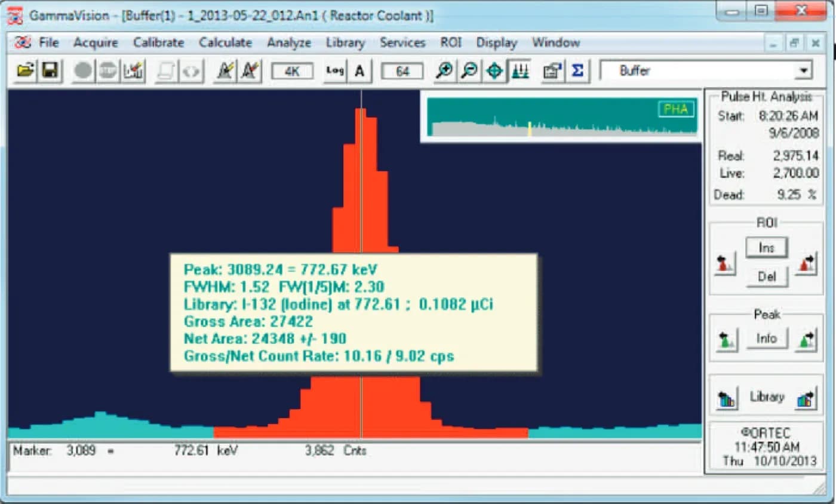Click the 'Peak: 3089.24 = 772.67 keV' line
This screenshot has width=836, height=504.
click(x=281, y=269)
